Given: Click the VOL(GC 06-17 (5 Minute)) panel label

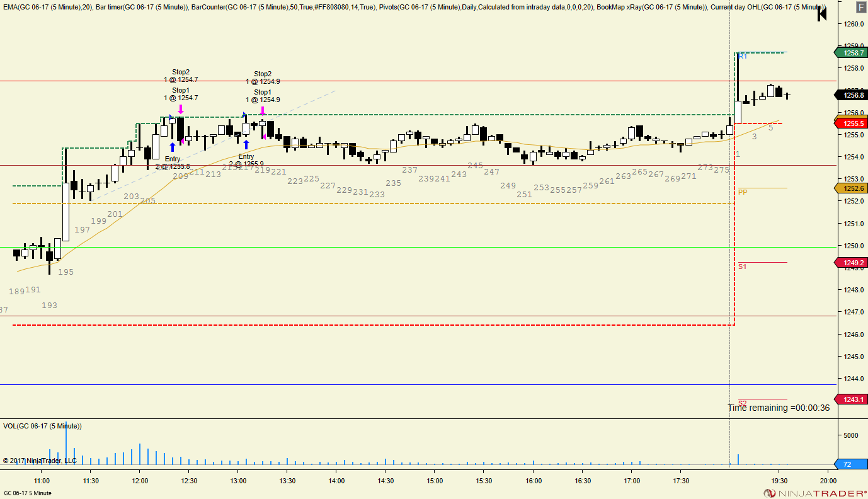Looking at the screenshot, I should pyautogui.click(x=42, y=426).
